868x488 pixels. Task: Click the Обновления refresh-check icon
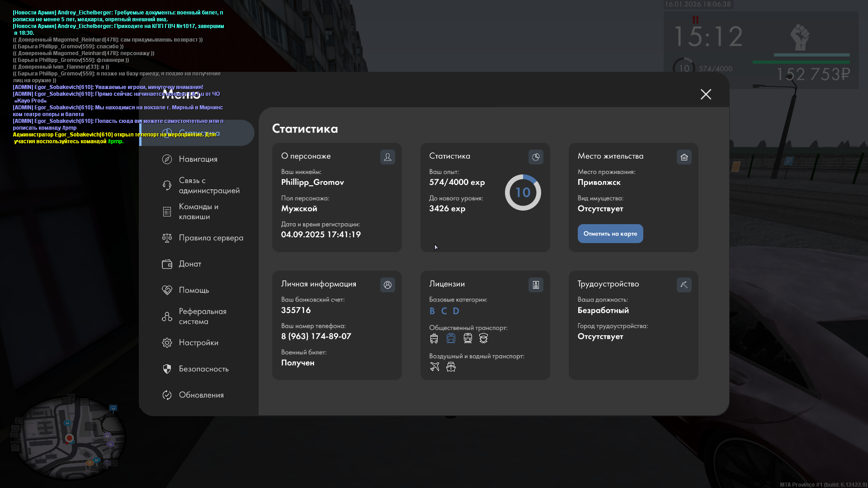[x=167, y=395]
